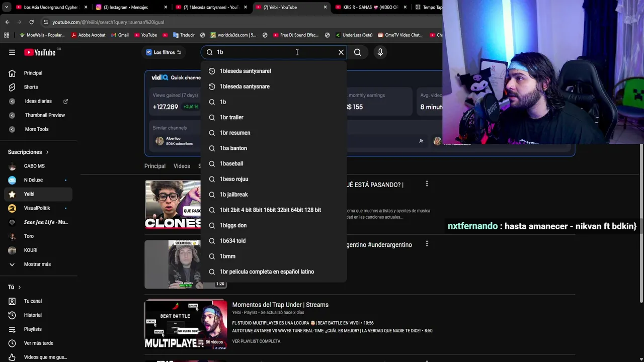The image size is (644, 362).
Task: Open the 1:20 short video thumbnail
Action: click(173, 264)
